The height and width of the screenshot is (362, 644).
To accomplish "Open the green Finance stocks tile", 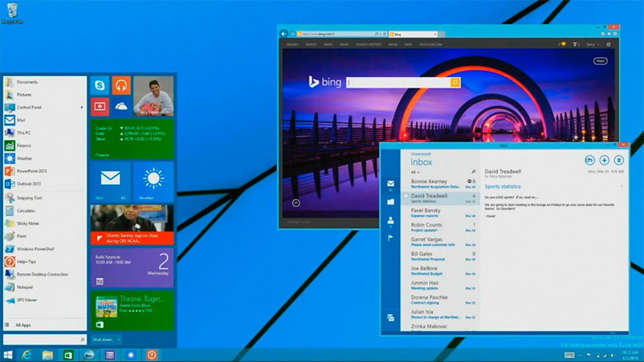I will [132, 139].
